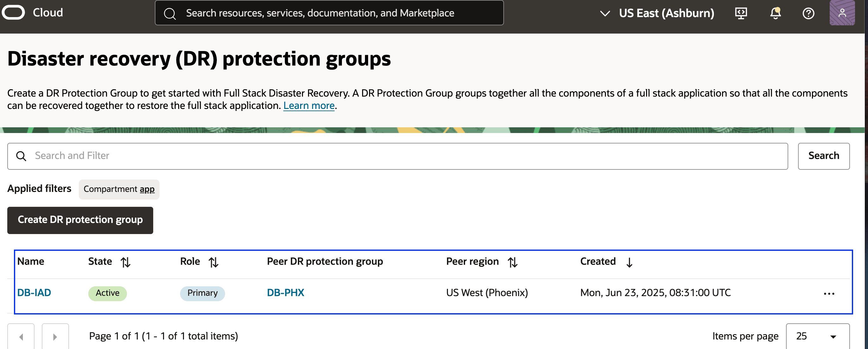Image resolution: width=868 pixels, height=349 pixels.
Task: Sort table by Peer region arrows
Action: click(x=513, y=262)
